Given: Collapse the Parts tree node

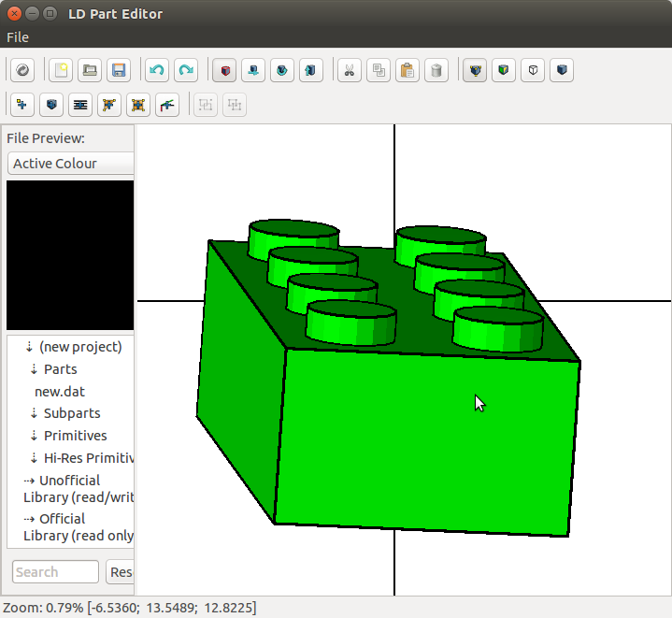Looking at the screenshot, I should pos(35,369).
